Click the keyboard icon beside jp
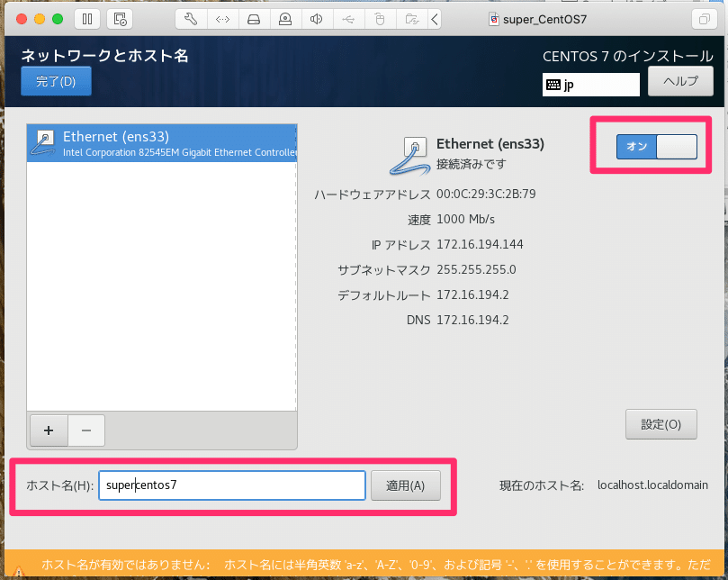 click(x=553, y=85)
